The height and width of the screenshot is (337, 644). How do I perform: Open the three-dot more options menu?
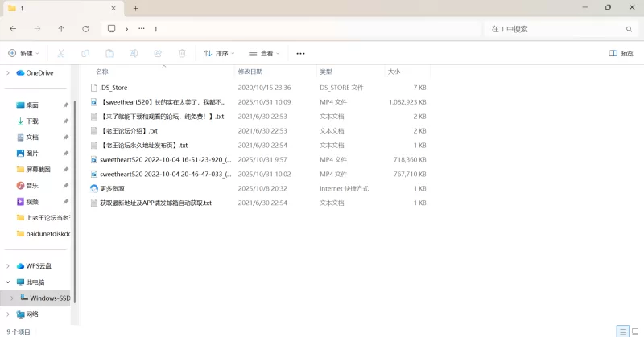tap(300, 53)
